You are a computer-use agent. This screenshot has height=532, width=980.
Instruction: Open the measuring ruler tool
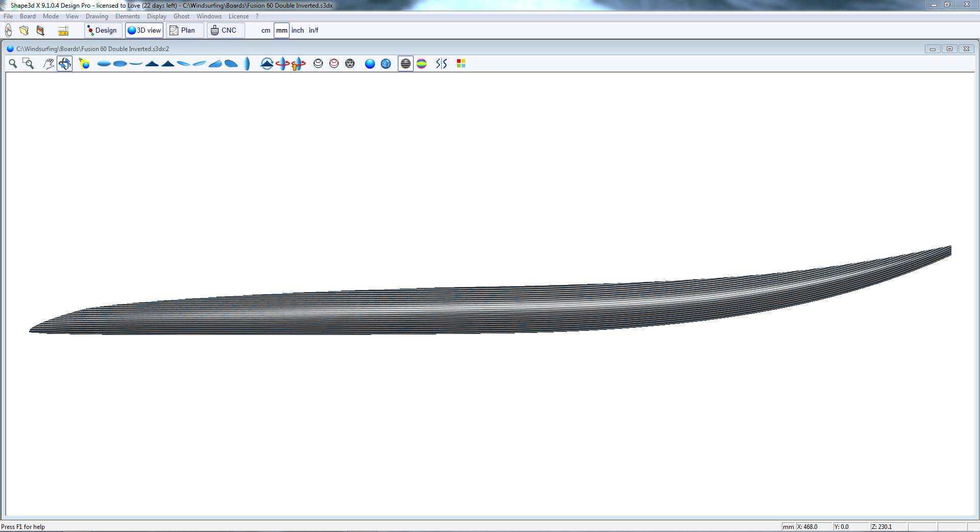pos(63,31)
